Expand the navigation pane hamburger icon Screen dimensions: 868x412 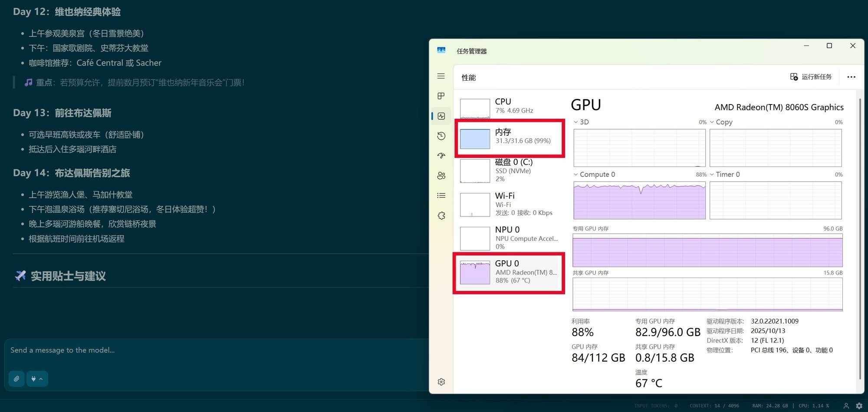(441, 76)
